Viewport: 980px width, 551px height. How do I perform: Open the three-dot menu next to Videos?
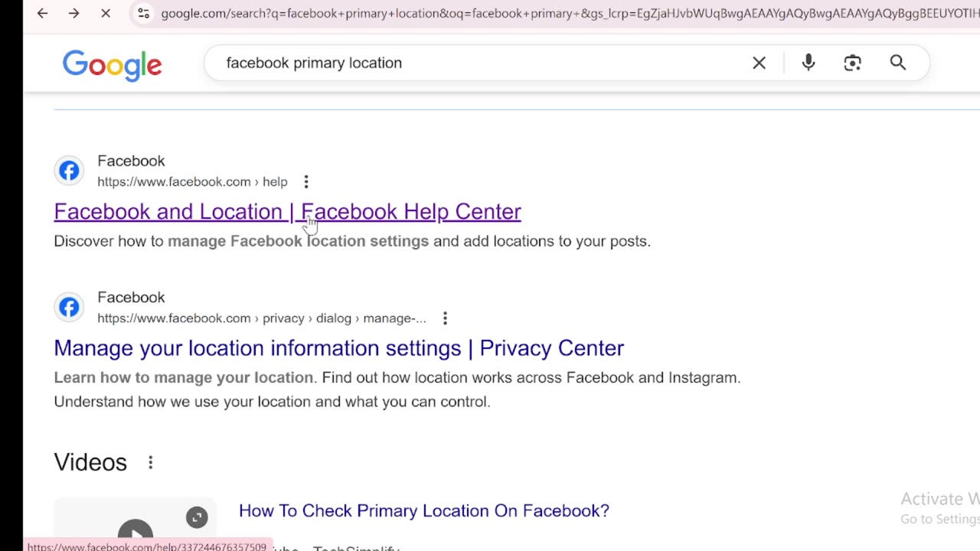point(151,462)
